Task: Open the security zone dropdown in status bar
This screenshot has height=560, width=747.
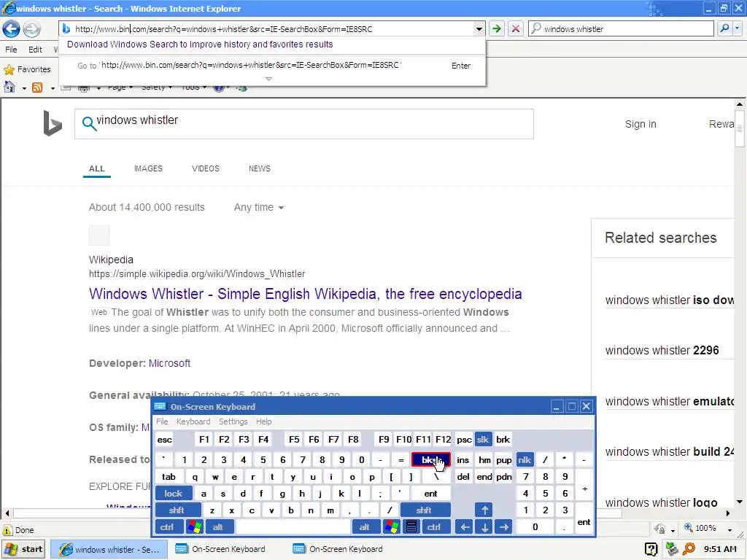Action: [673, 530]
